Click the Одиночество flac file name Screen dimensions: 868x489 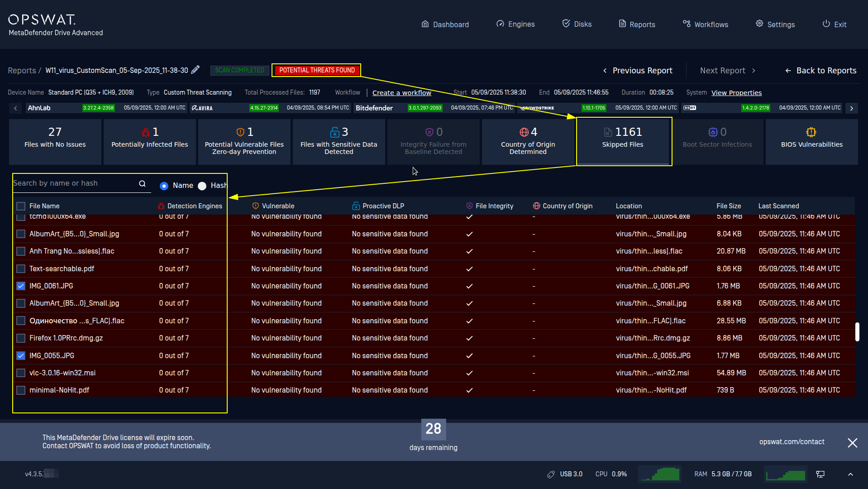[x=77, y=321]
